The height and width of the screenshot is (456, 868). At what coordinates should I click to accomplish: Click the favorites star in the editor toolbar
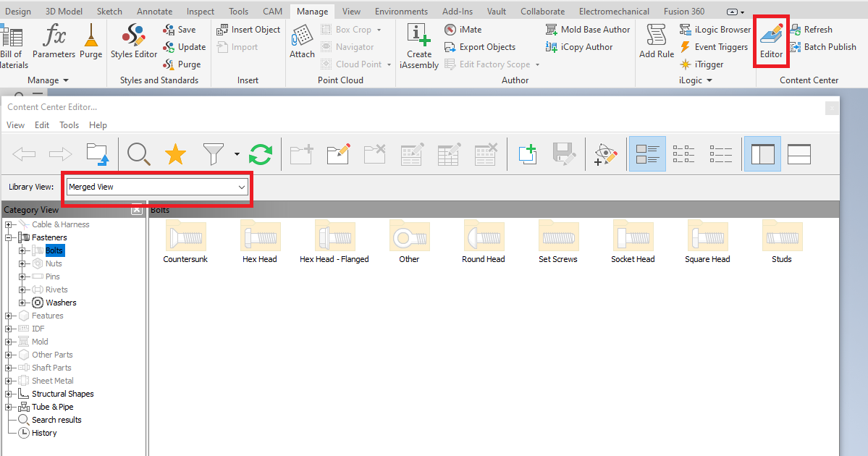[174, 153]
